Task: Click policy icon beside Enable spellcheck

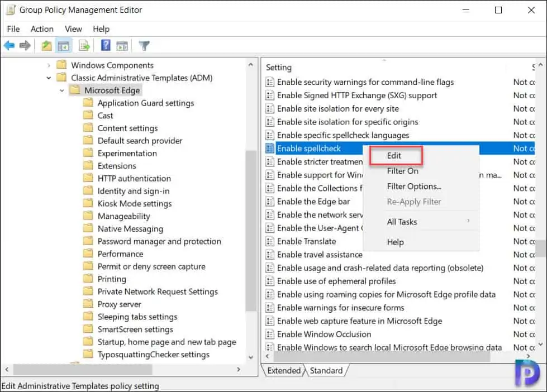Action: click(270, 149)
